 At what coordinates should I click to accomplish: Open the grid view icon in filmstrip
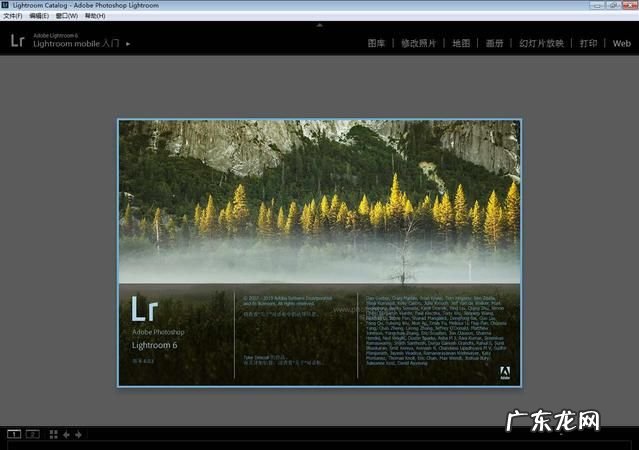53,435
